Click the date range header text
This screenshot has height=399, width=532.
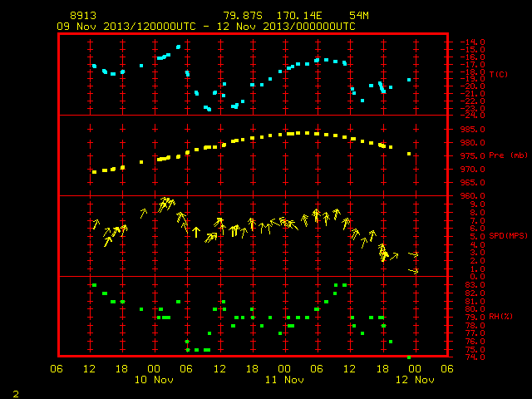click(206, 27)
